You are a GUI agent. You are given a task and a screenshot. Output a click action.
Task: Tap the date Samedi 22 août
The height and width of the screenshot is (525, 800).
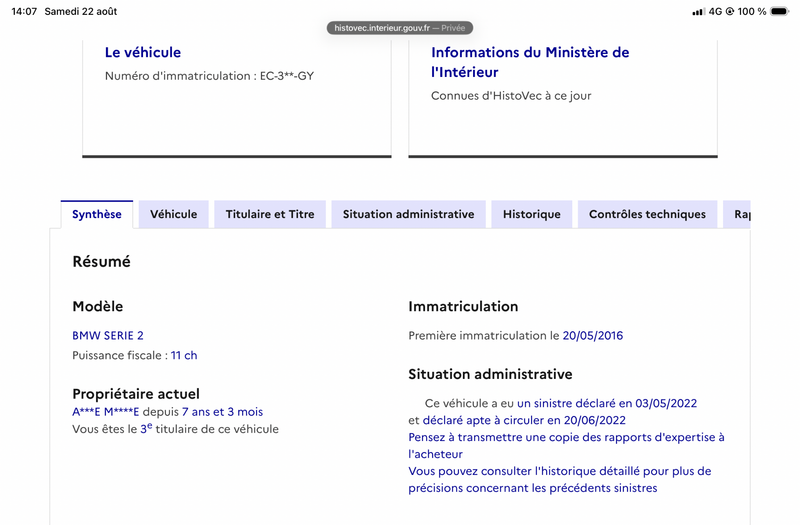(x=81, y=11)
